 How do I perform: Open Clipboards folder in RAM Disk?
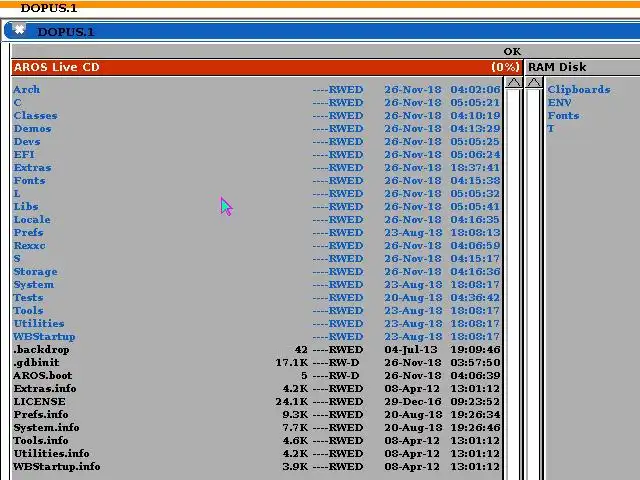pos(579,89)
